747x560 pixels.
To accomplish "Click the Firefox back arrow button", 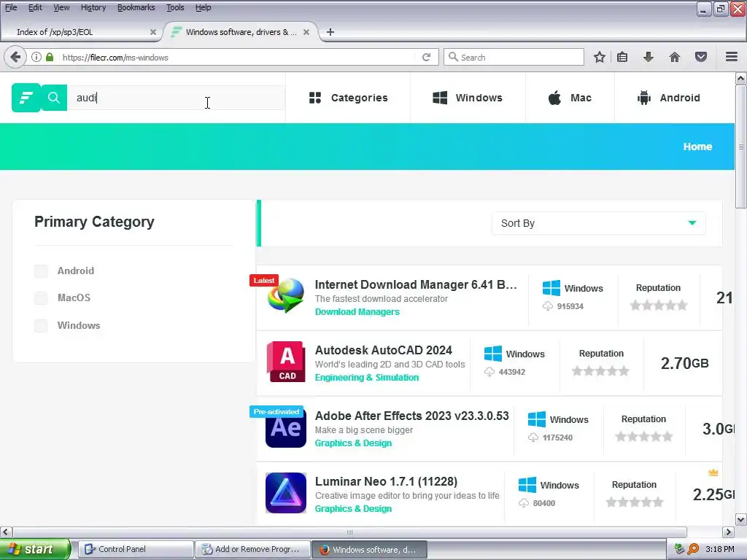I will pyautogui.click(x=15, y=57).
